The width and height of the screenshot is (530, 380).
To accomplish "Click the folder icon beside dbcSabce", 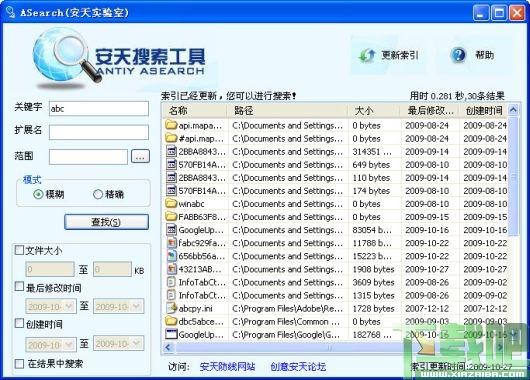I will click(x=171, y=321).
